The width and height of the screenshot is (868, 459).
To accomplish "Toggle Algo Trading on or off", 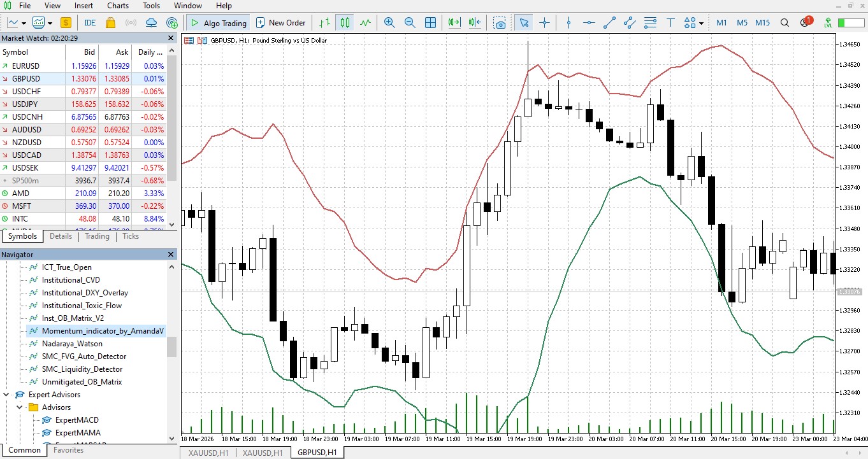I will tap(218, 23).
